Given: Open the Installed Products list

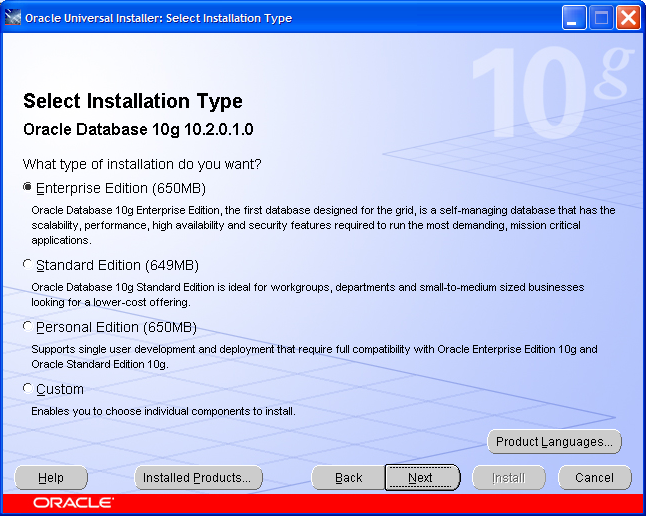Looking at the screenshot, I should 199,478.
